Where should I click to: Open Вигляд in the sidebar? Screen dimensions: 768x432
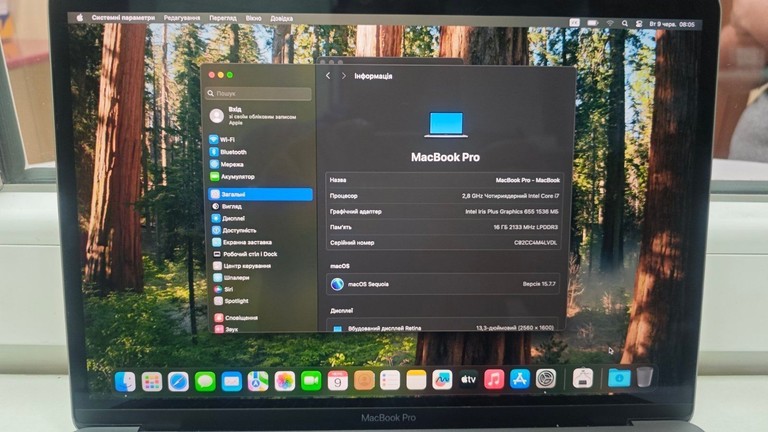pos(227,207)
